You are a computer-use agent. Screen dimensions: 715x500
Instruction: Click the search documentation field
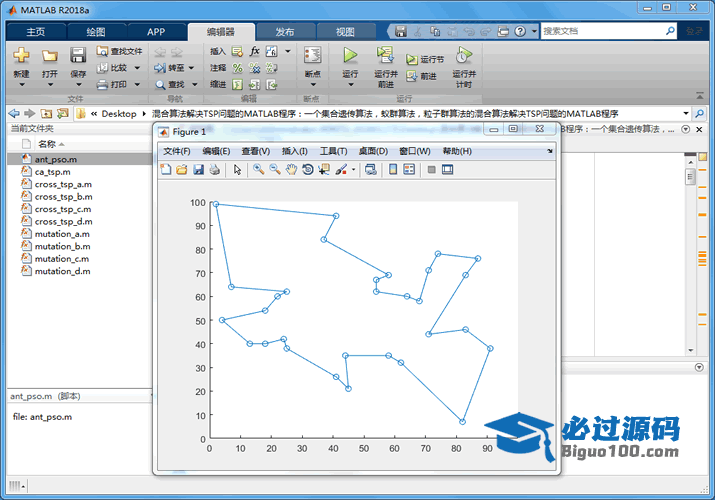click(603, 31)
